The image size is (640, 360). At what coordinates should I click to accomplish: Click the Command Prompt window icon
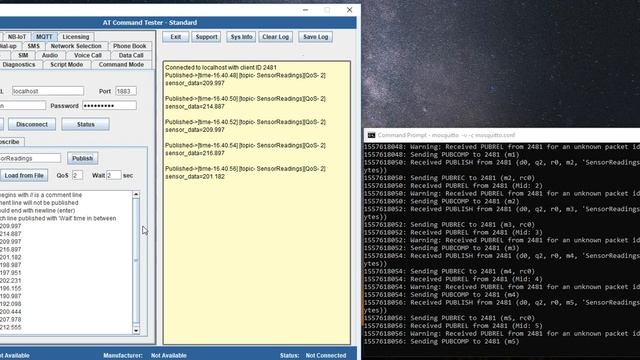point(371,135)
